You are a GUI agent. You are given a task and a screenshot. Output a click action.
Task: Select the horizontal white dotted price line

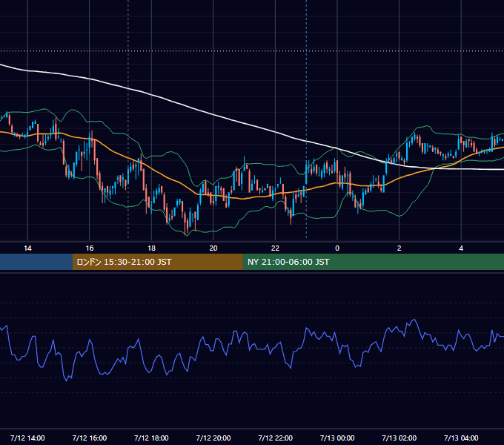[x=252, y=50]
